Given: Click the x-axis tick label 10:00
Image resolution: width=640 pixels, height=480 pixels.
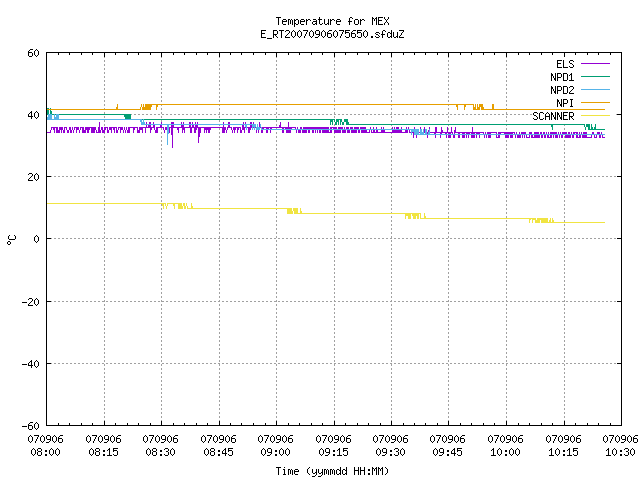Looking at the screenshot, I should [505, 452].
